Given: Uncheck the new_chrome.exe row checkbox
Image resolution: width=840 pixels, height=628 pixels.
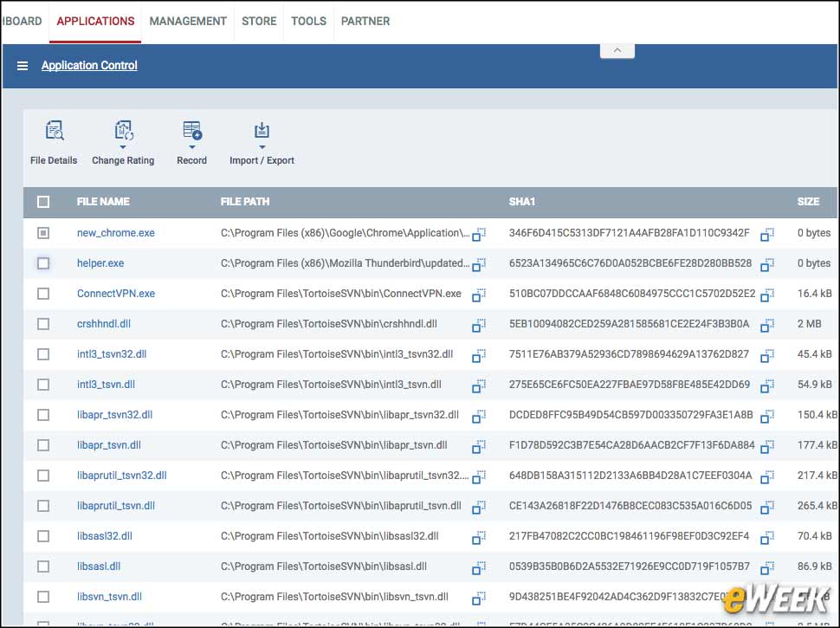Looking at the screenshot, I should click(43, 232).
